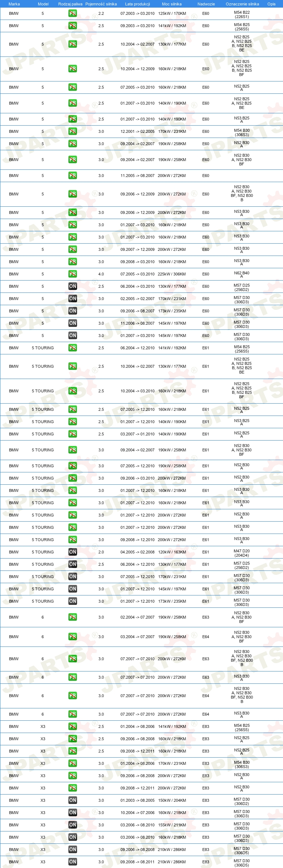This screenshot has width=283, height=868.
Task: Click the PB icon in the 11.2005 -> 08.2007 row
Action: 73,176
